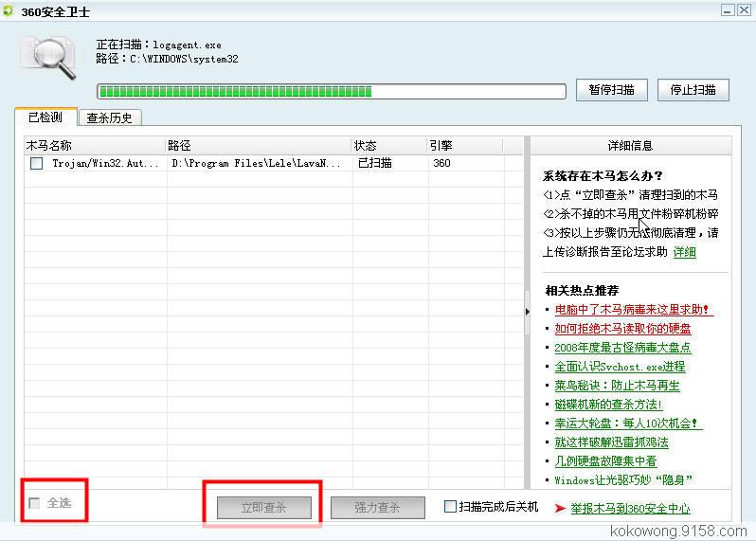Collapse the details panel with the splitter arrow

pos(527,312)
